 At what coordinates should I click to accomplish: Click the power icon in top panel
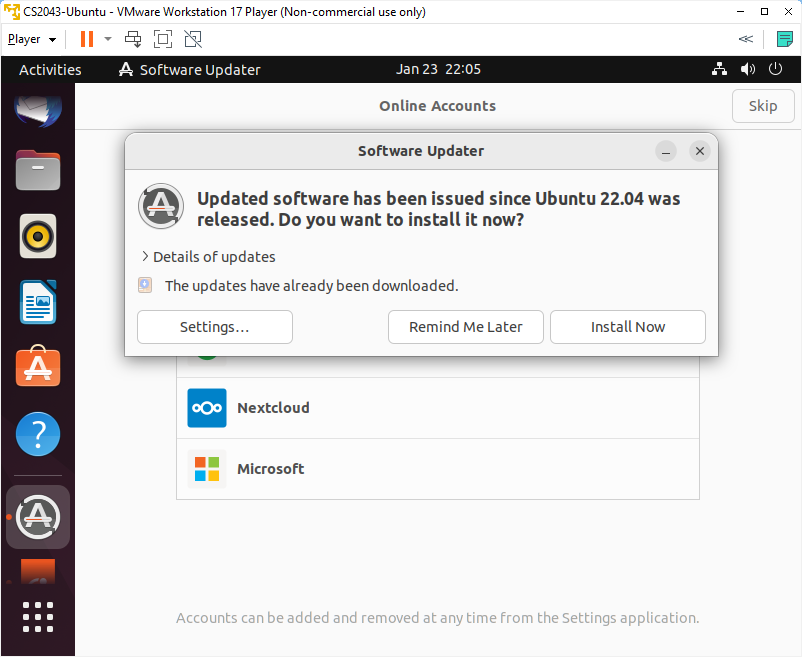coord(775,69)
